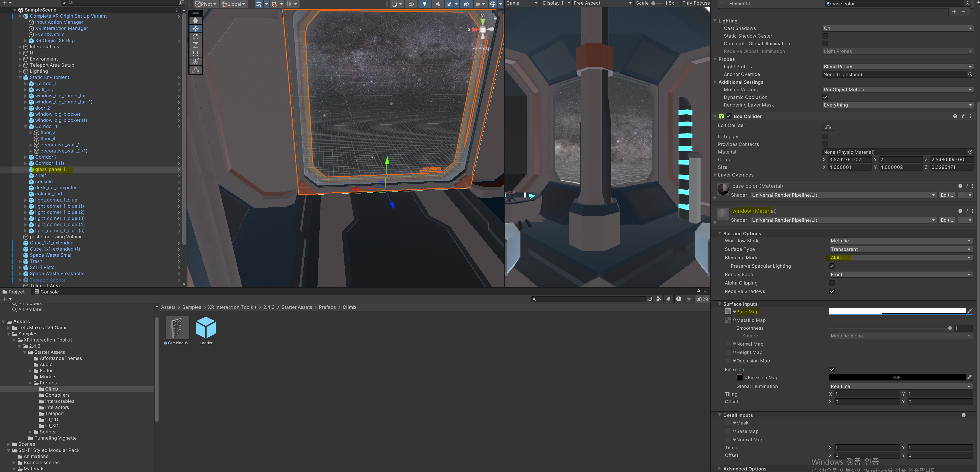Toggle 2D scene view mode
The image size is (980, 472).
pos(411,4)
